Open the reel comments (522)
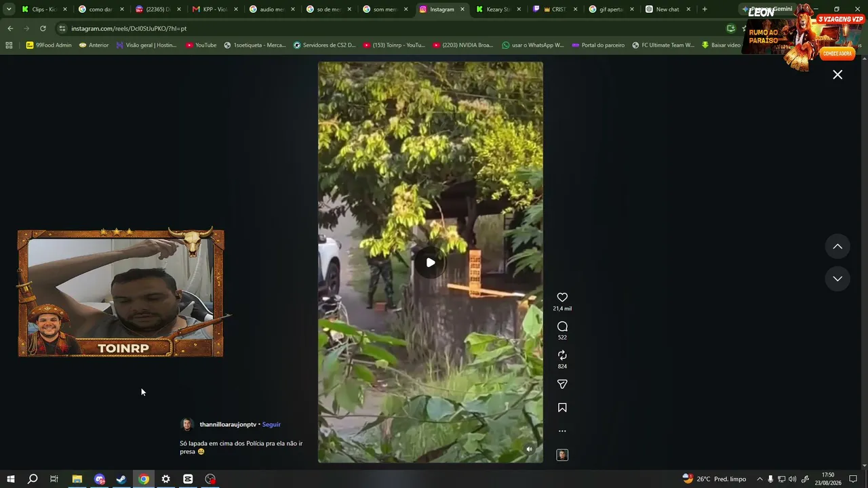868x488 pixels. [x=562, y=327]
